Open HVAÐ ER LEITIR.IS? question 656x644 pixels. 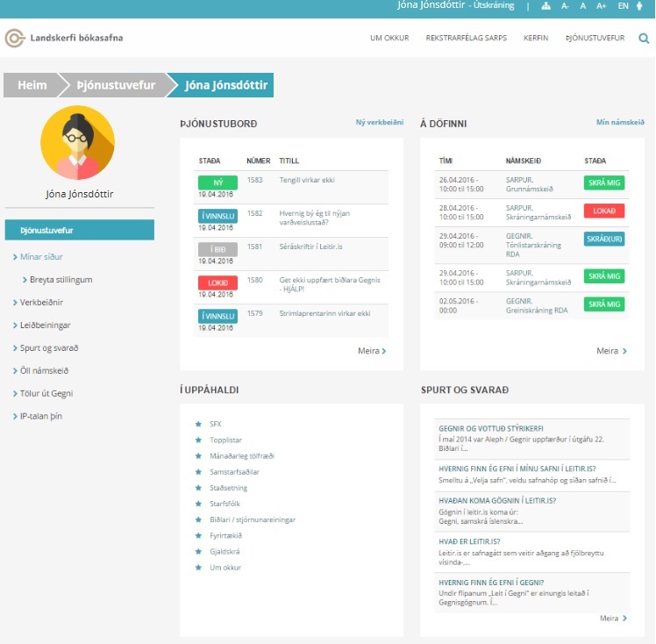pyautogui.click(x=469, y=541)
